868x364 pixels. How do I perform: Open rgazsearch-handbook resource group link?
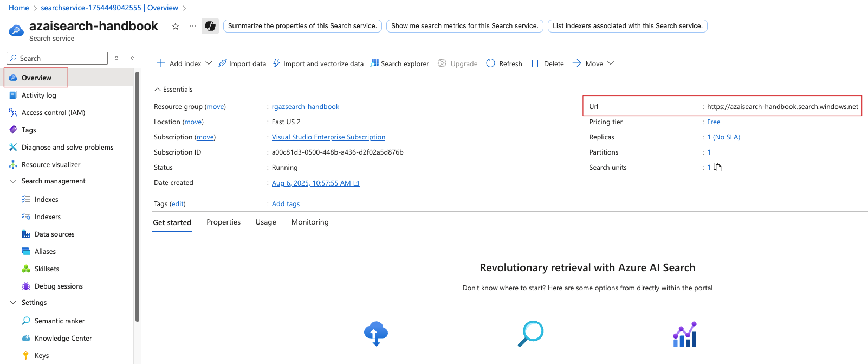click(306, 107)
